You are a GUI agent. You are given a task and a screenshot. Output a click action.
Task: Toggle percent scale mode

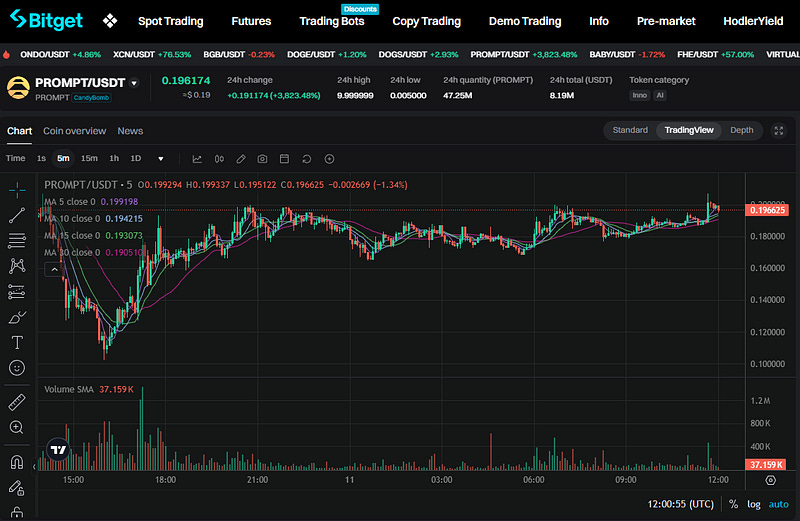pyautogui.click(x=733, y=504)
